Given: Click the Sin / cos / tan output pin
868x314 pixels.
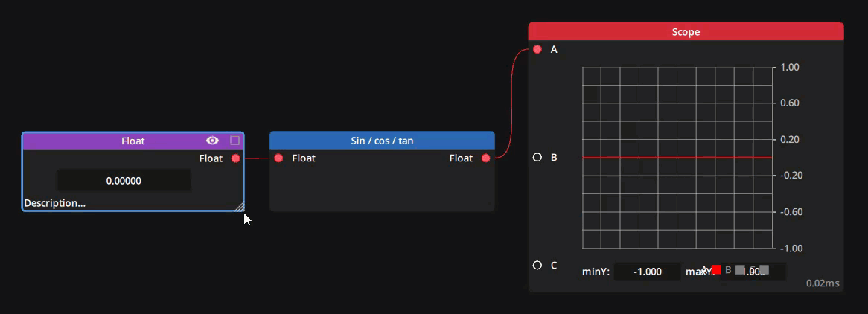Looking at the screenshot, I should point(486,158).
